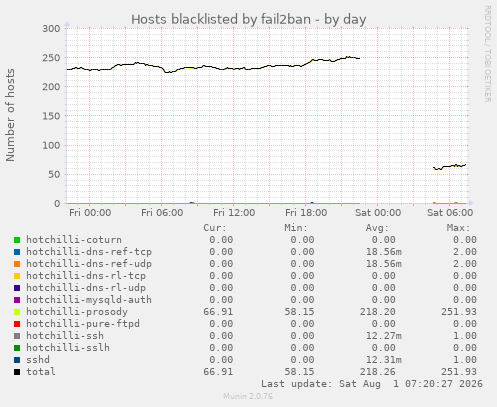Click the hotchilli-dns-ref-udp orange legend swatch
Viewport: 497px width, 407px height.
pyautogui.click(x=17, y=264)
